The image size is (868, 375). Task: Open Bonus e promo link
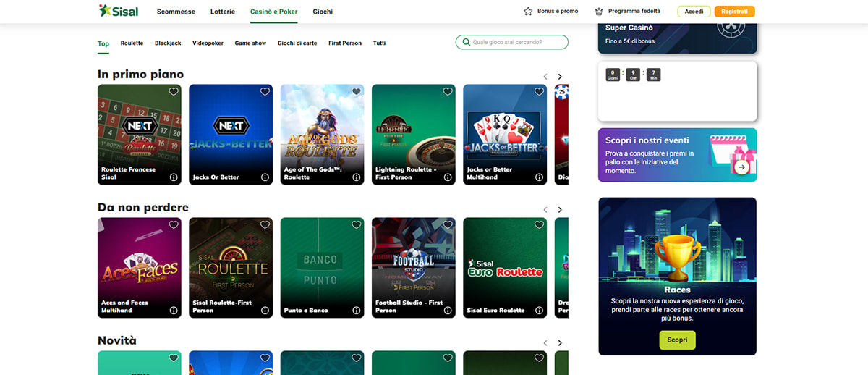click(558, 12)
